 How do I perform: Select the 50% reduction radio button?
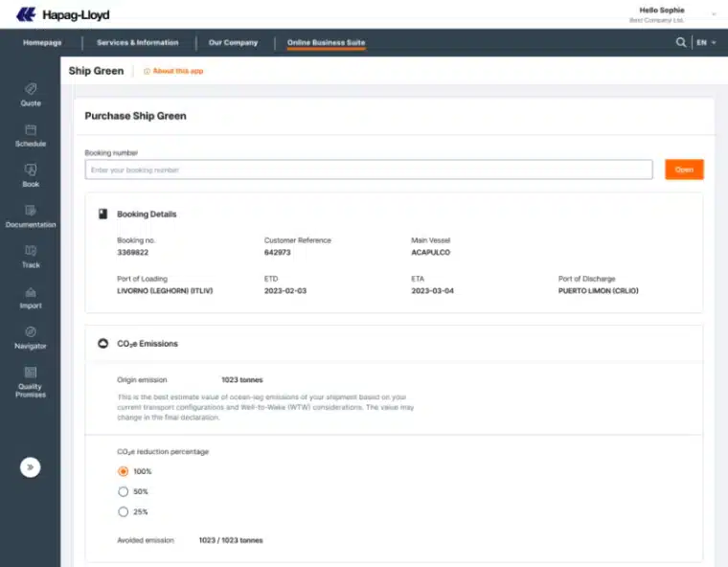tap(123, 491)
